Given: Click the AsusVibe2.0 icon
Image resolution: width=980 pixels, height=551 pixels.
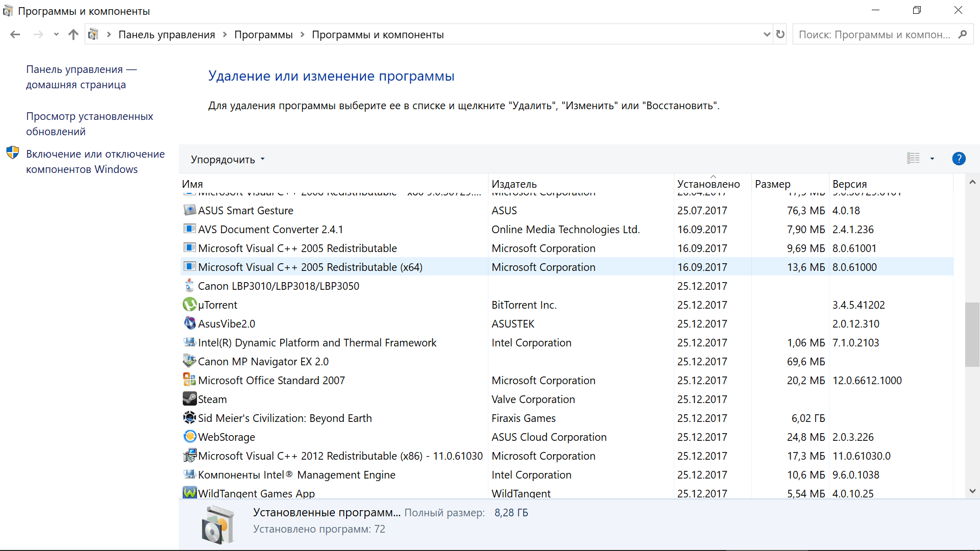Looking at the screenshot, I should coord(189,323).
